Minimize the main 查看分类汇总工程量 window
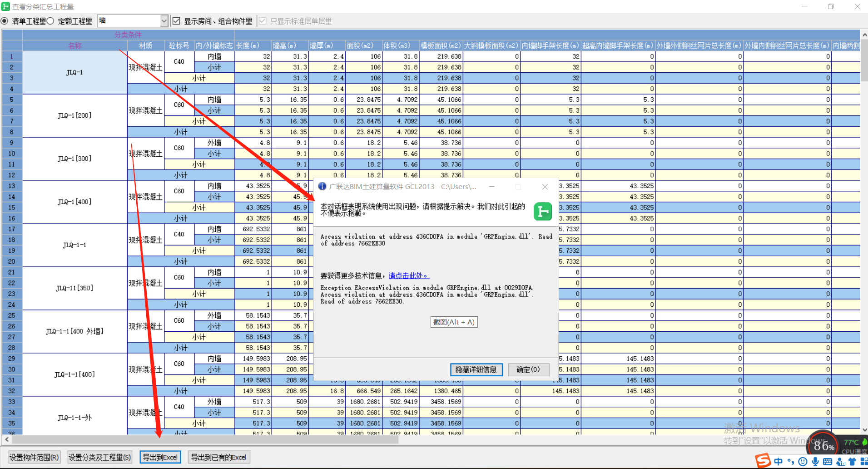Viewport: 868px width, 469px height. coord(804,6)
